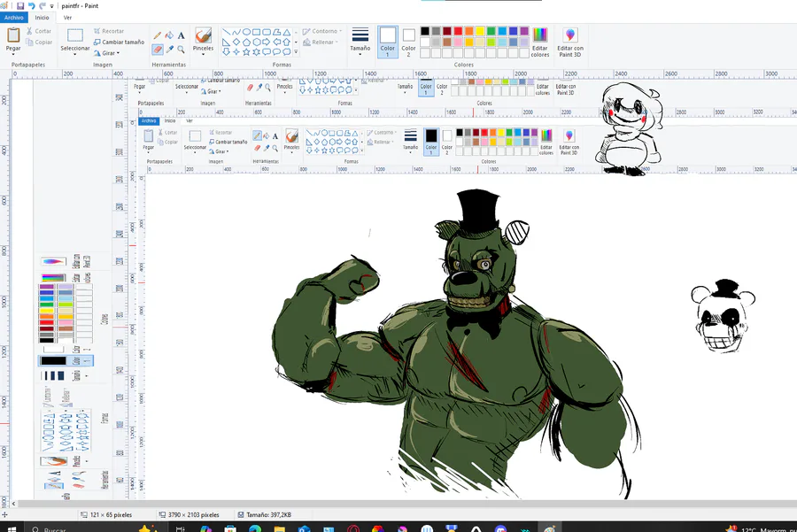
Task: Activate the Color 2 background button
Action: click(408, 42)
